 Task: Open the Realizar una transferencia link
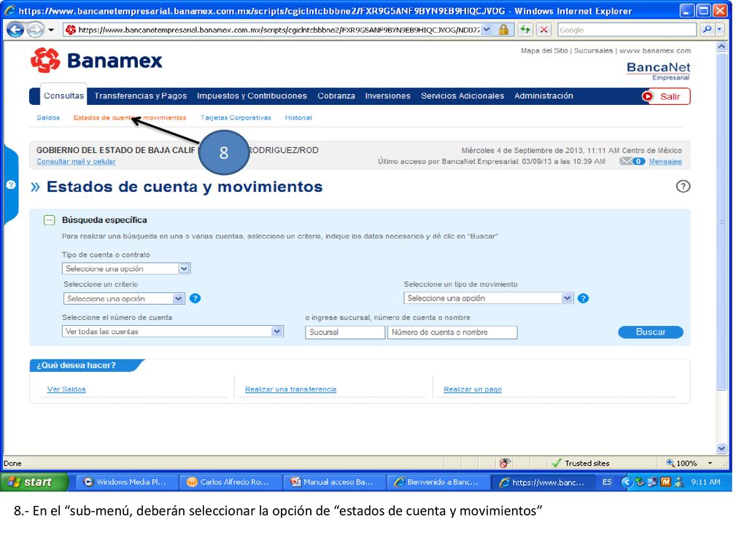click(x=290, y=389)
